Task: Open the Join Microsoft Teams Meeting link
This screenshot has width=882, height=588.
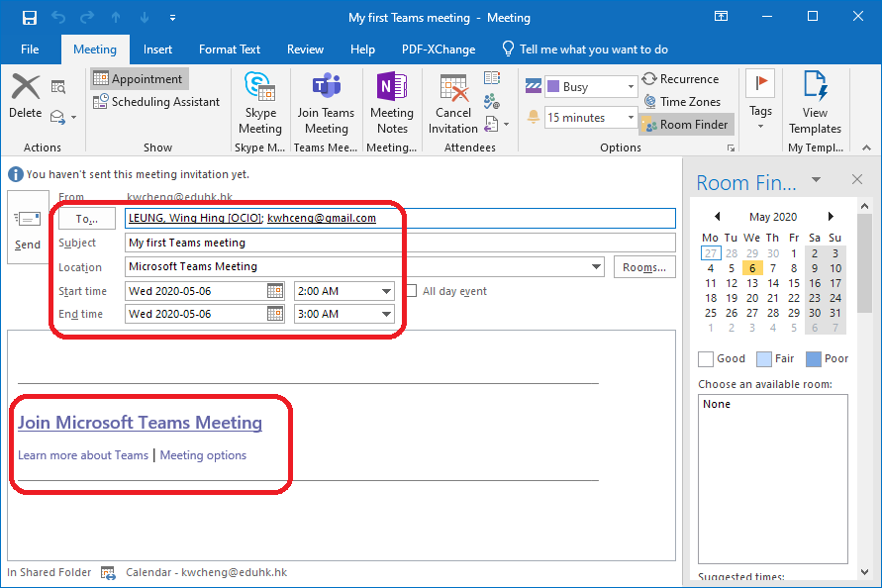Action: (x=139, y=422)
